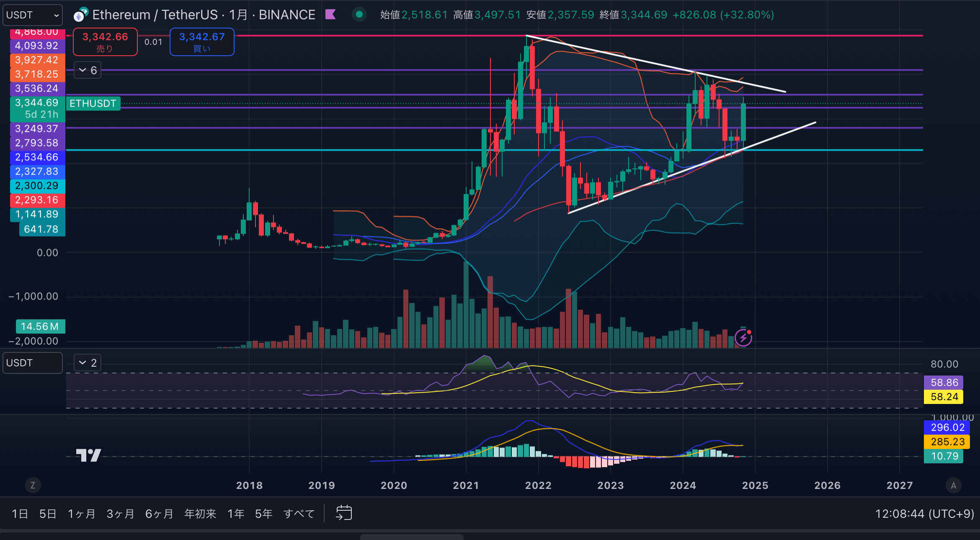Select the 3ヶ月 time range
The width and height of the screenshot is (980, 540).
click(x=121, y=514)
